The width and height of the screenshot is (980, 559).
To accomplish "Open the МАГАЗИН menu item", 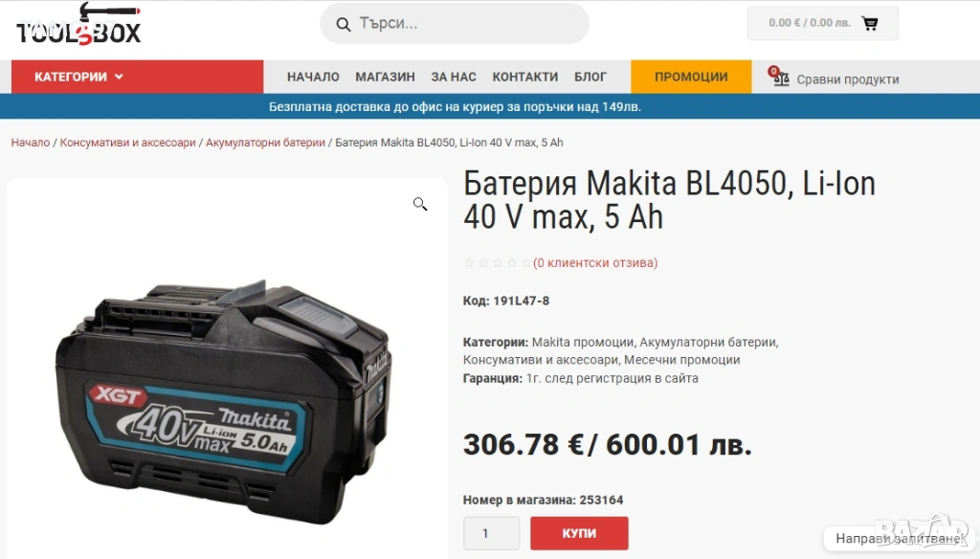I will point(385,77).
